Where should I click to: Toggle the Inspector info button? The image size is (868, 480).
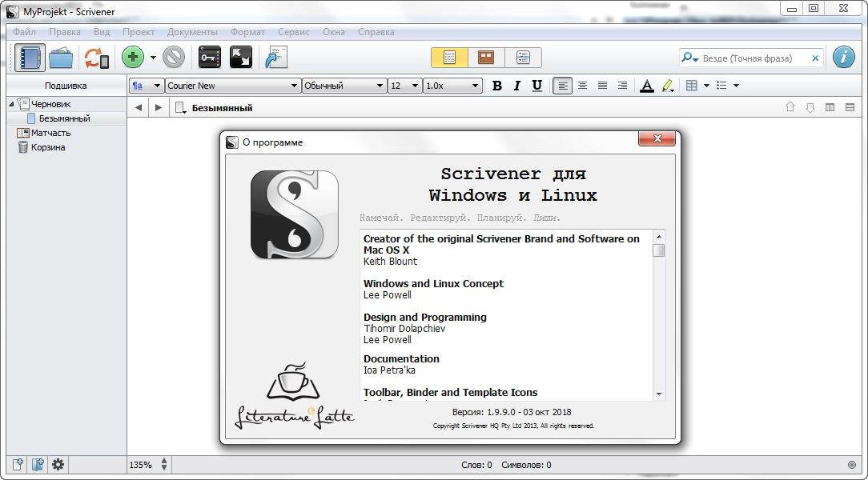[x=844, y=58]
